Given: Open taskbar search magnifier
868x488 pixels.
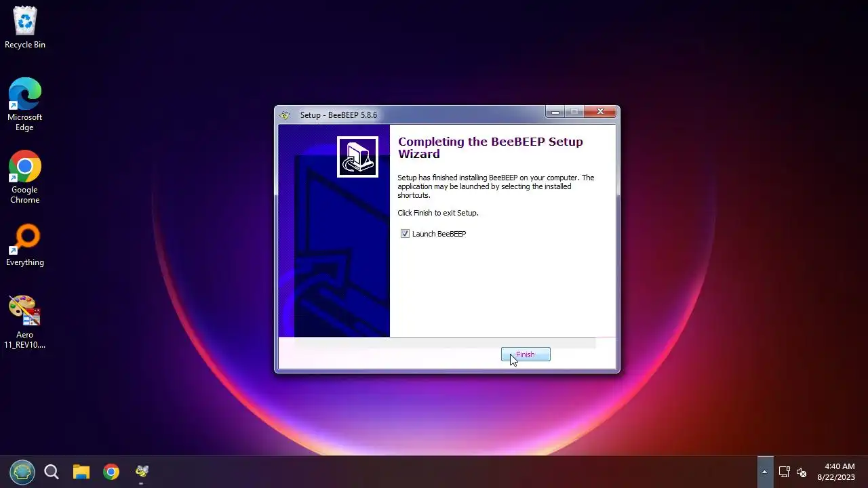Looking at the screenshot, I should [x=52, y=472].
